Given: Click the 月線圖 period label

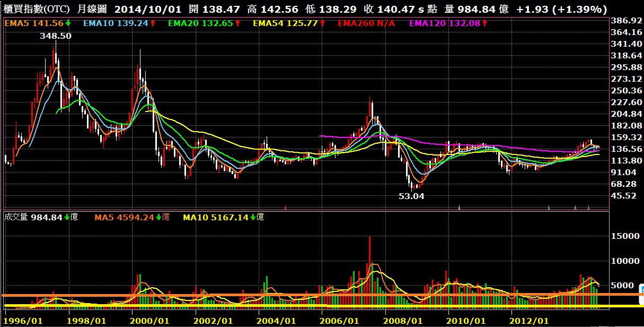Looking at the screenshot, I should (92, 9).
